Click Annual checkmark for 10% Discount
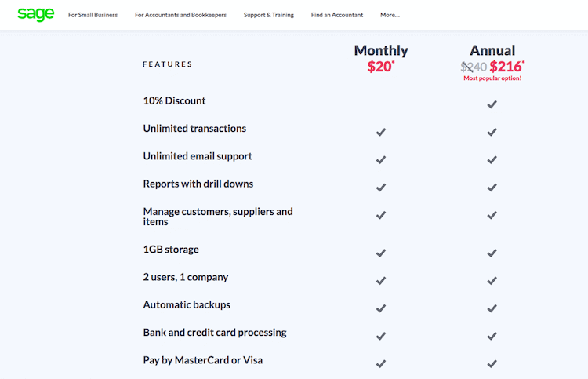The width and height of the screenshot is (588, 379). click(492, 104)
